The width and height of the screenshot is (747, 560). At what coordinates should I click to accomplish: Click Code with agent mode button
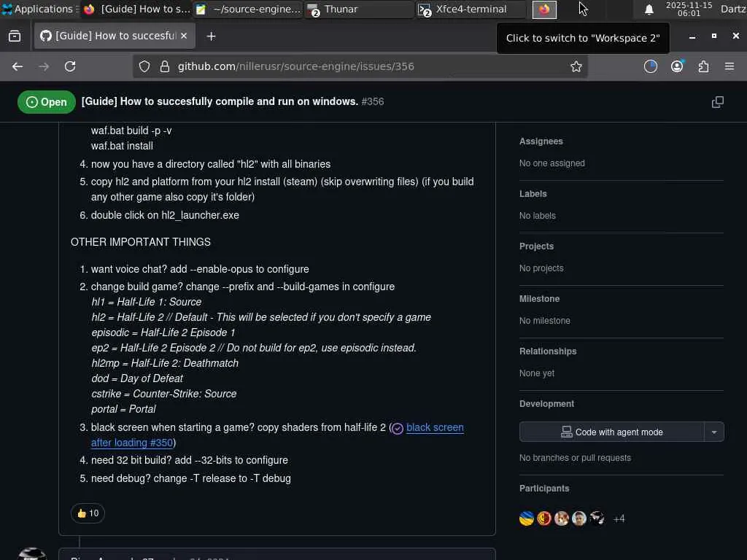(x=612, y=432)
